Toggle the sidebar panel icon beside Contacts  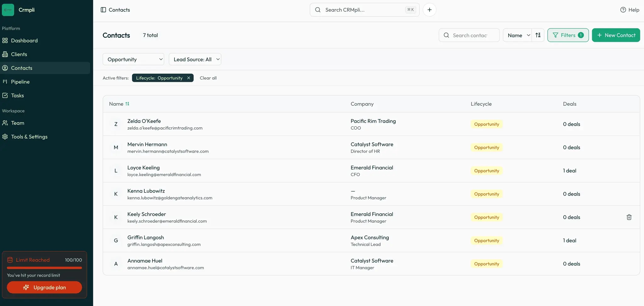[103, 10]
